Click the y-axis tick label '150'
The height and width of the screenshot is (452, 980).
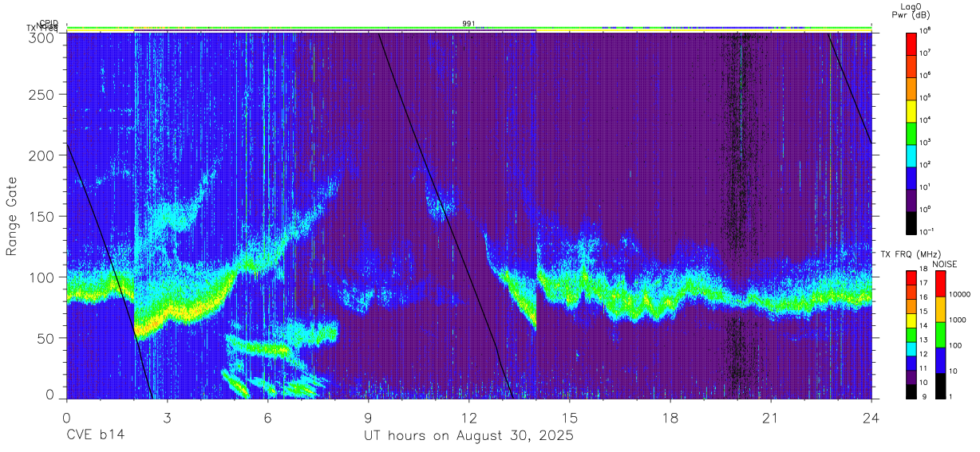tap(43, 216)
